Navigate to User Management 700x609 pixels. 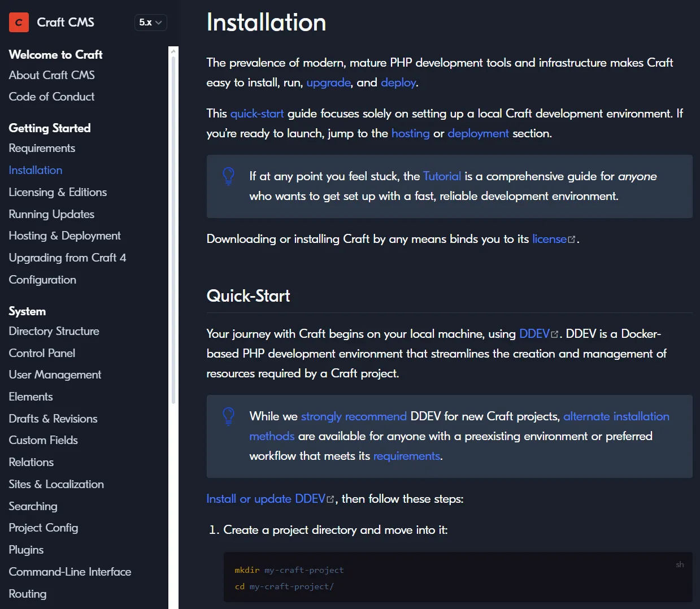coord(55,375)
